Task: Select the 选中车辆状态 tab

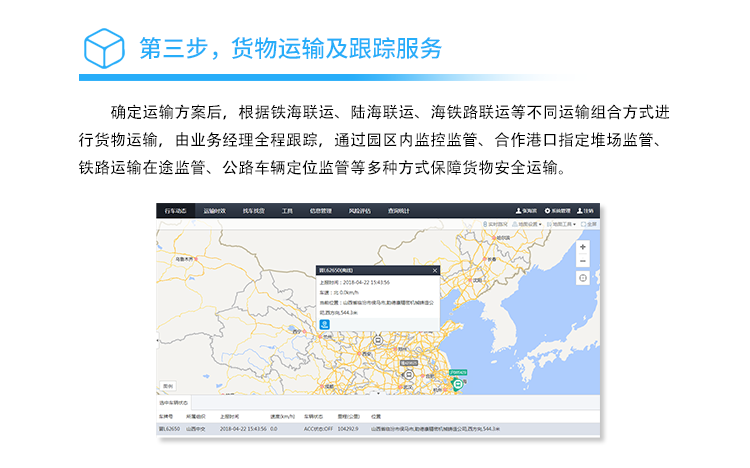Action: point(175,402)
